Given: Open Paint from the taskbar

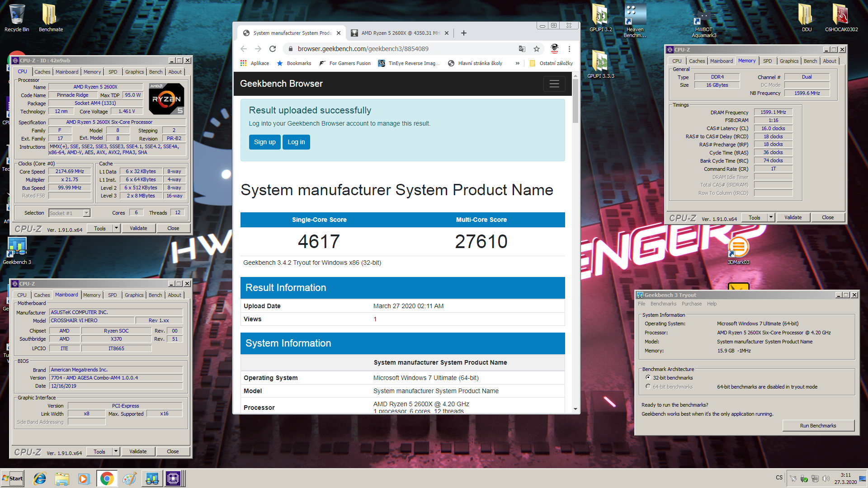Looking at the screenshot, I should 129,479.
